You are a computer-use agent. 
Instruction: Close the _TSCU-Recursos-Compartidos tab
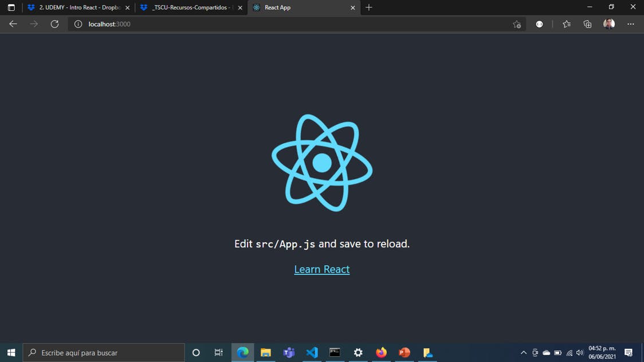pyautogui.click(x=240, y=8)
